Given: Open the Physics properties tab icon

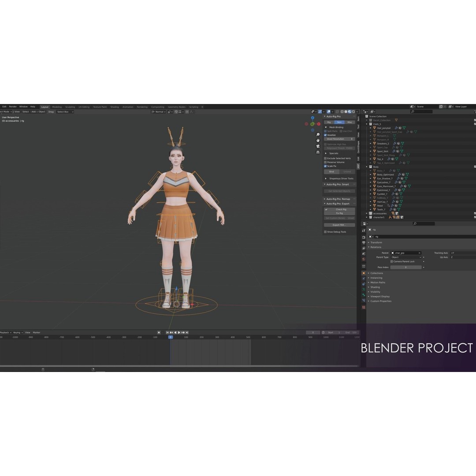Looking at the screenshot, I should tap(364, 279).
